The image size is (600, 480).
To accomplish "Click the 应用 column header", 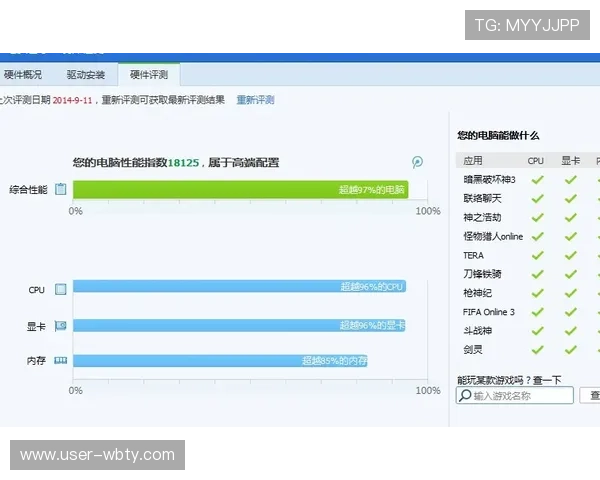I will click(473, 161).
